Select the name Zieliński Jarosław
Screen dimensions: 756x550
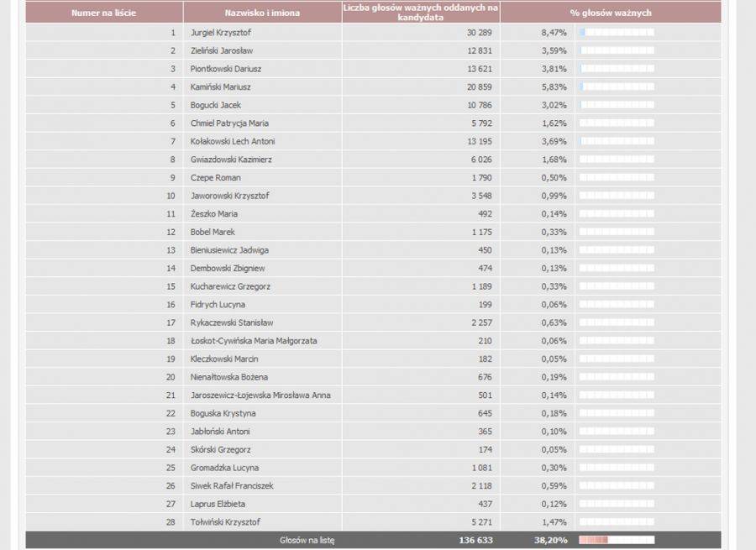(x=222, y=50)
